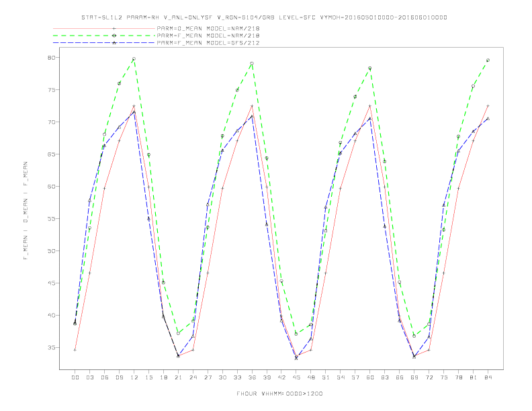Click the green dashed legend line sample
Viewport: 532px width, 411px height.
(104, 36)
